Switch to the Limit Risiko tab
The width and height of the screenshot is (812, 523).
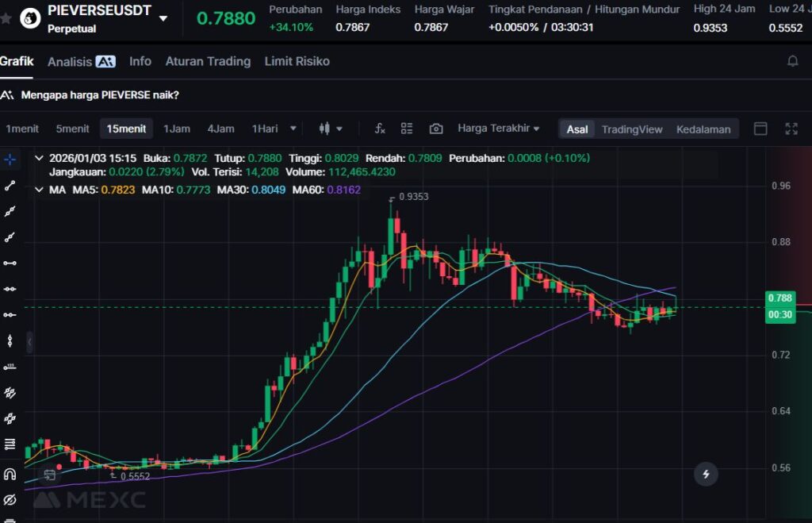(297, 61)
